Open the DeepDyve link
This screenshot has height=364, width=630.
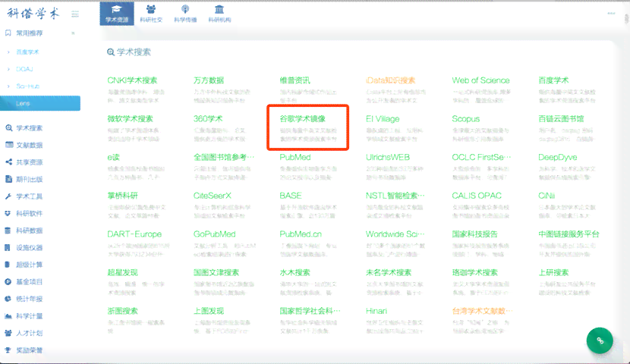[x=558, y=157]
